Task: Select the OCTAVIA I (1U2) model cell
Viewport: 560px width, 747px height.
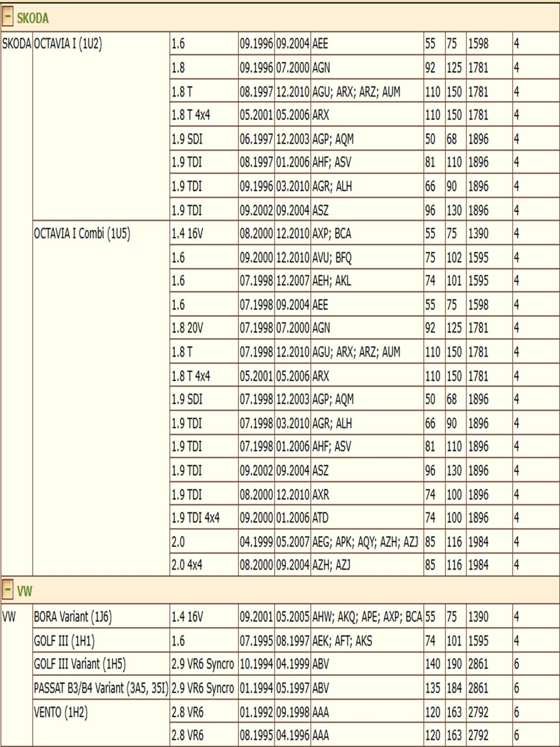Action: [101, 126]
